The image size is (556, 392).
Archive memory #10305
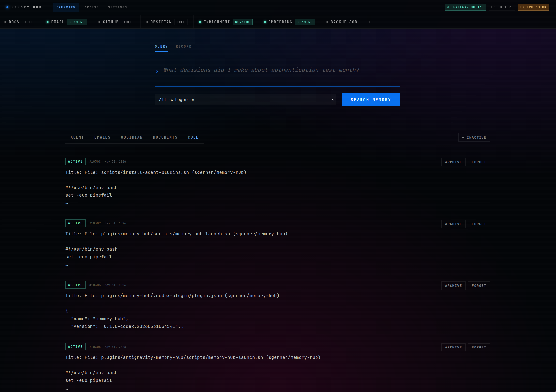tap(453, 347)
